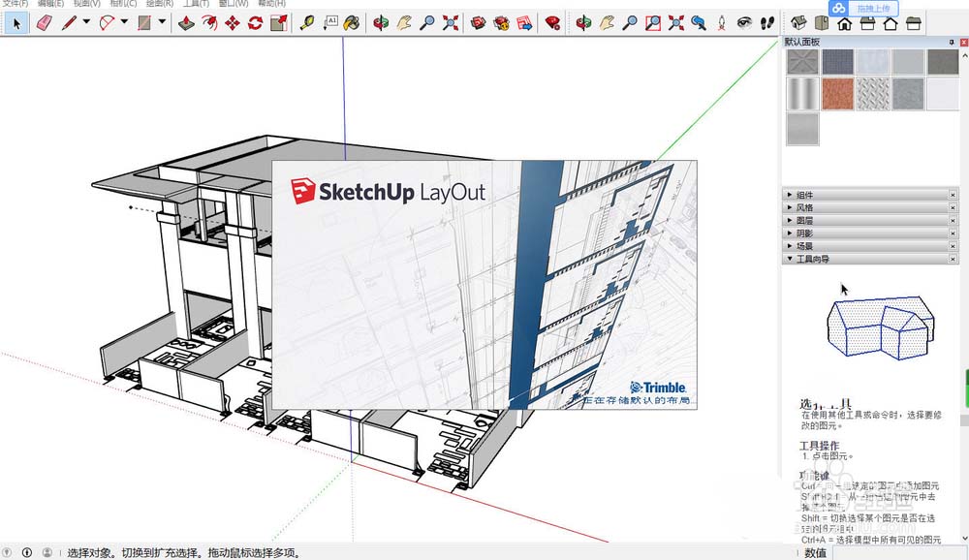Switch to Top view icon
Screen dimensions: 969x560
822,23
